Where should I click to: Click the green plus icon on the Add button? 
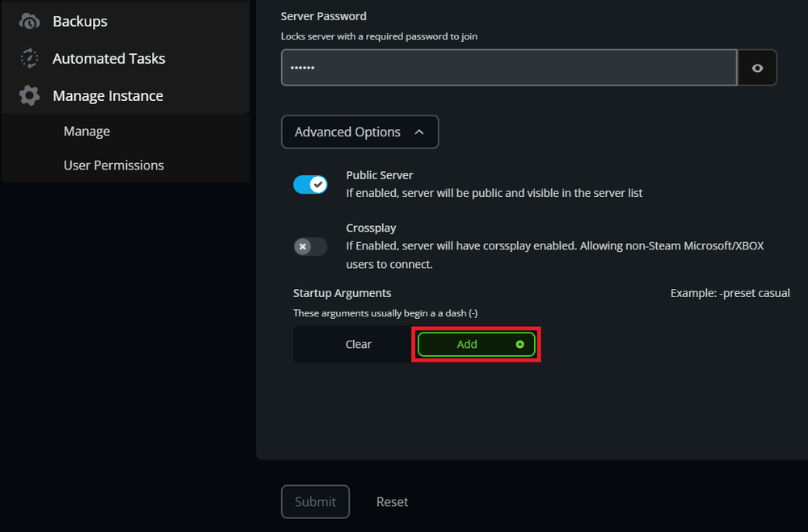pyautogui.click(x=521, y=344)
